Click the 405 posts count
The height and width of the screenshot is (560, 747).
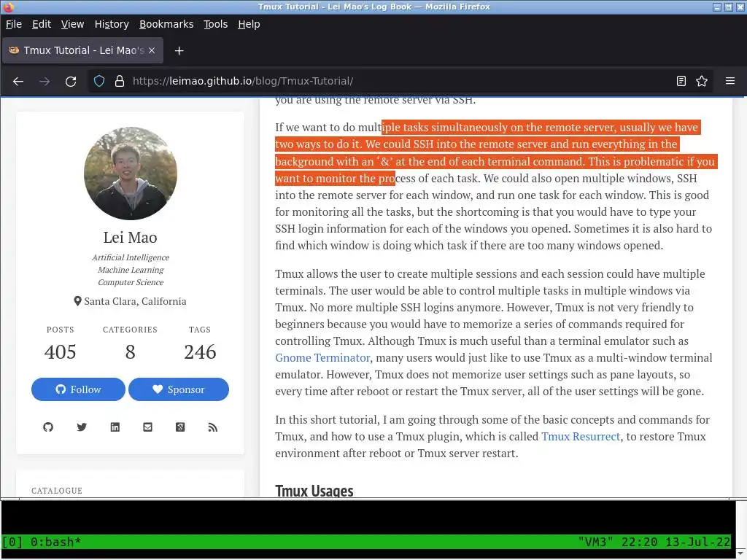pos(60,352)
